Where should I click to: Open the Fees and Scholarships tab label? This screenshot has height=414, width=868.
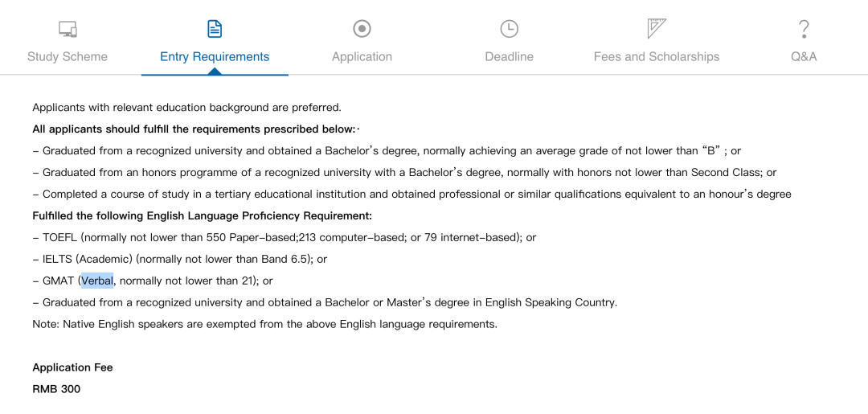point(657,56)
